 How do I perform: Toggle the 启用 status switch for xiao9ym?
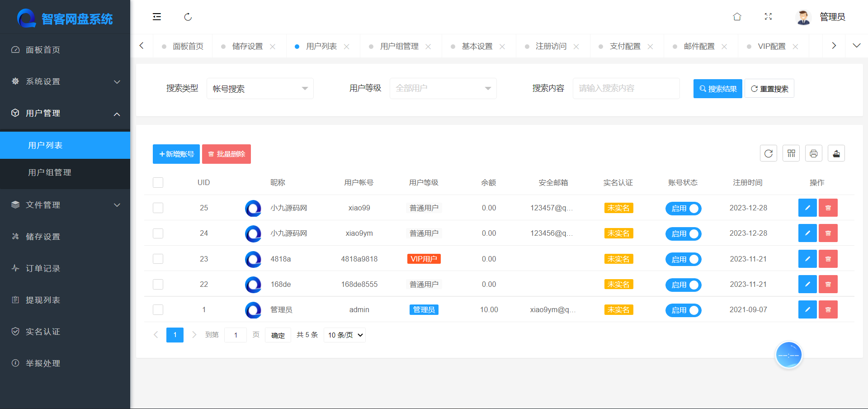point(683,233)
